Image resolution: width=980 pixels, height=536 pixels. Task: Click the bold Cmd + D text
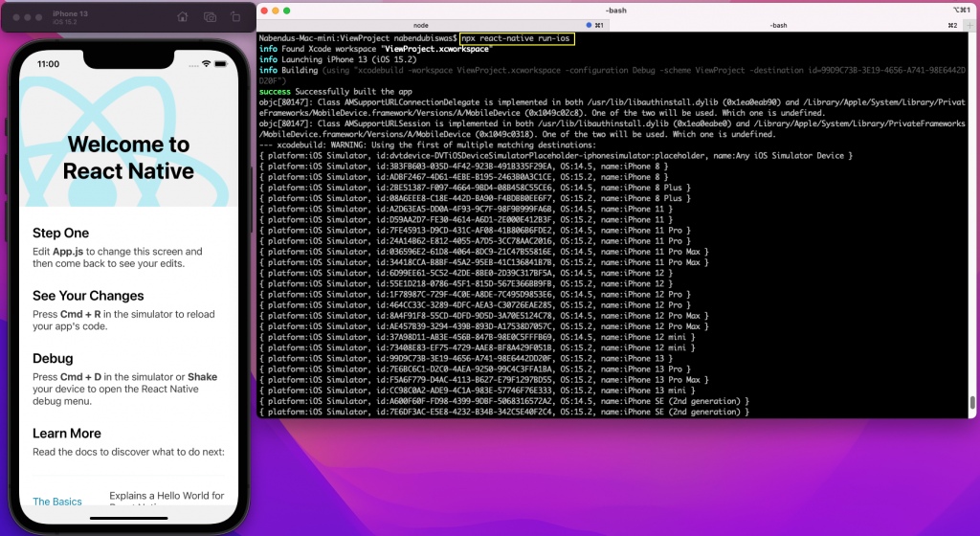(x=80, y=377)
